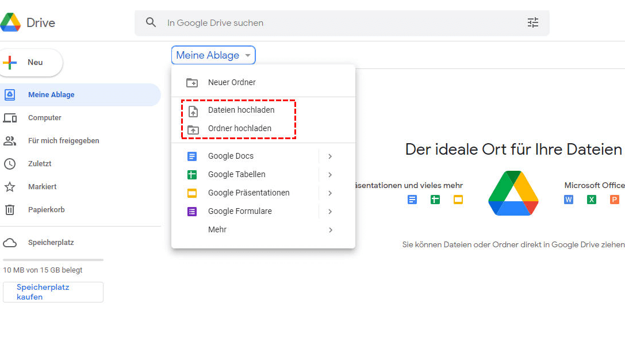Click the Google Drive logo
The height and width of the screenshot is (364, 625).
[10, 23]
